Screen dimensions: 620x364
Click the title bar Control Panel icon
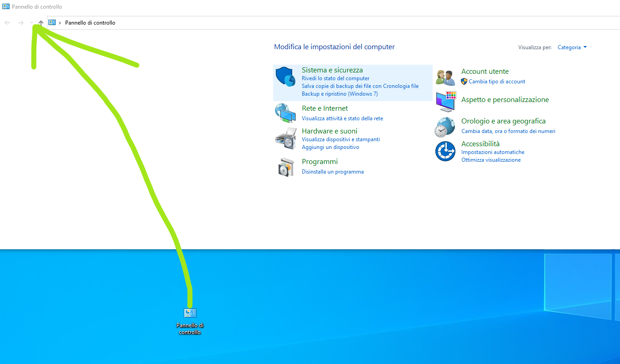point(6,7)
